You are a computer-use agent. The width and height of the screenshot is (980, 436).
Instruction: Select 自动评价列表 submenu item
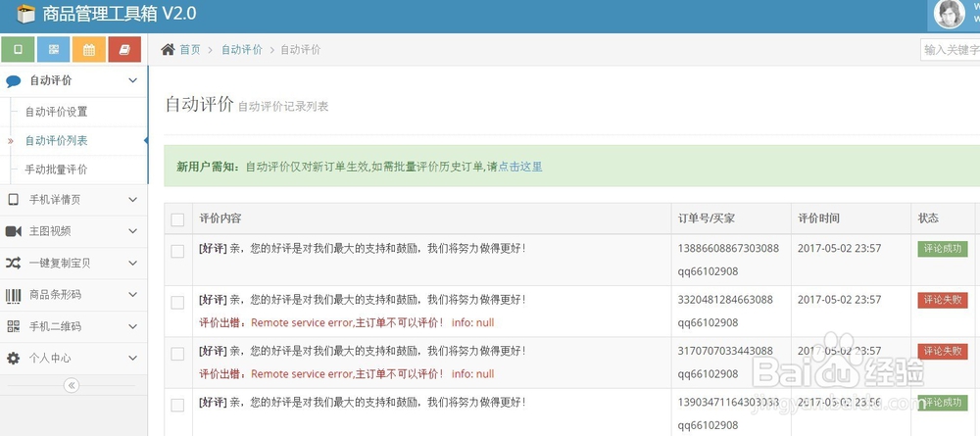point(56,140)
